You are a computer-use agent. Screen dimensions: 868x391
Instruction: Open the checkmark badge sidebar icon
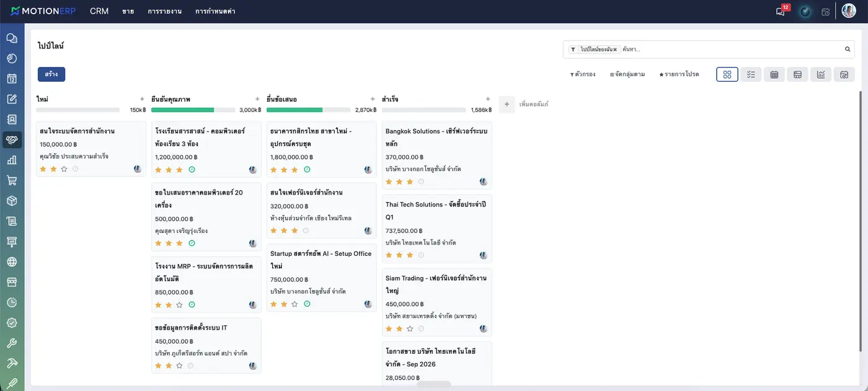[x=12, y=323]
